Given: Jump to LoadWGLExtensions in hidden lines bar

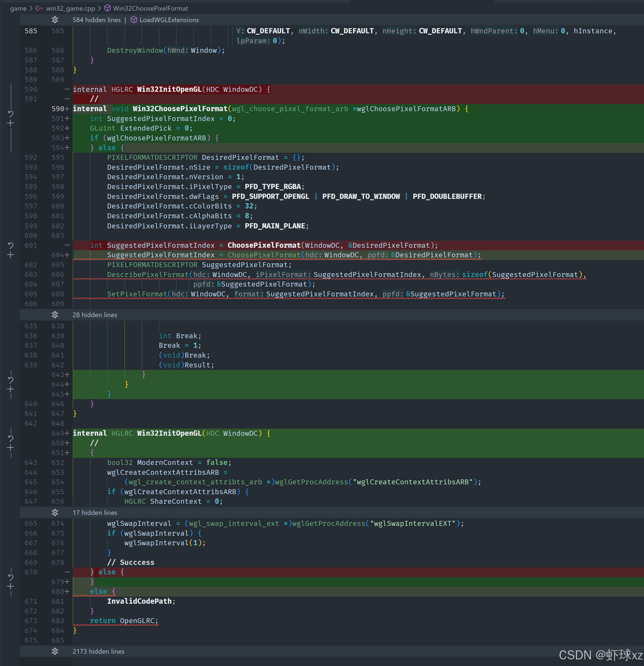Looking at the screenshot, I should (x=169, y=20).
